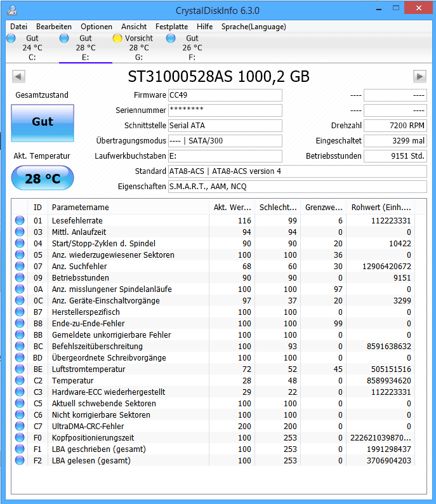Click the Parametername column header
The width and height of the screenshot is (436, 504).
click(x=129, y=208)
